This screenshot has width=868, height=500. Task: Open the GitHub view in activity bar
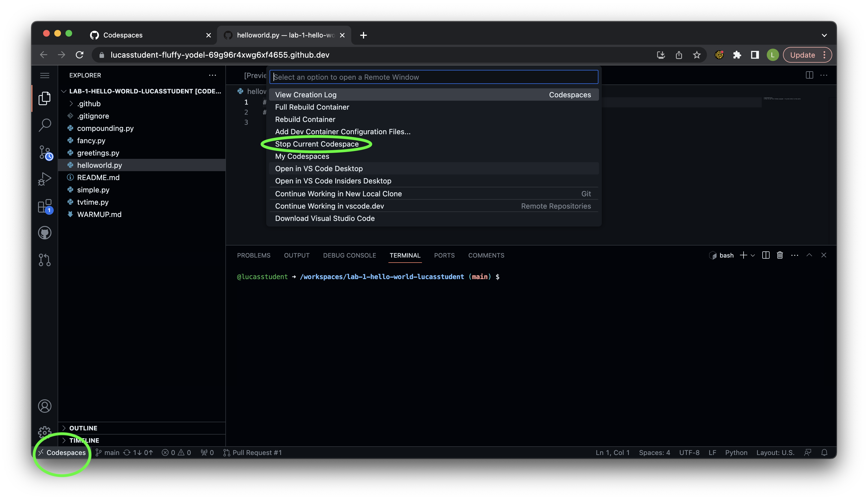click(45, 233)
